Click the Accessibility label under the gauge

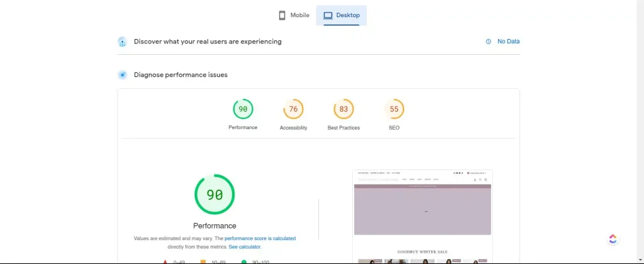(x=293, y=128)
